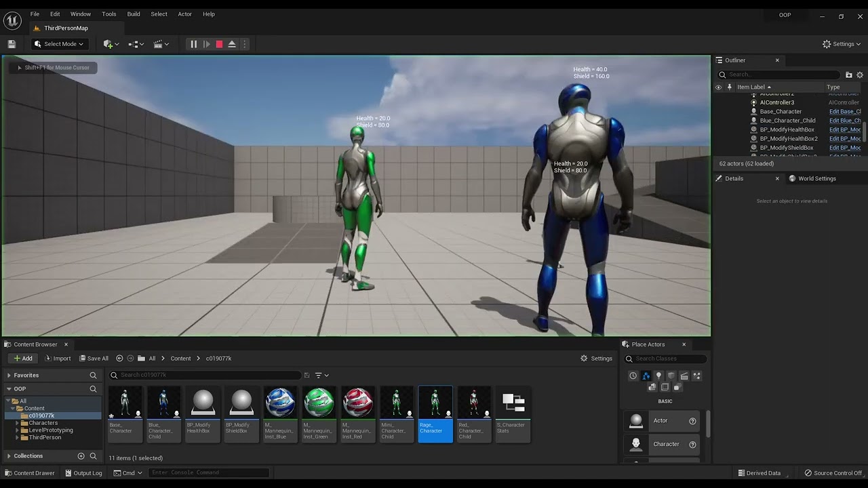Screen dimensions: 868x488
Task: Stop the play session with red square
Action: pos(219,44)
